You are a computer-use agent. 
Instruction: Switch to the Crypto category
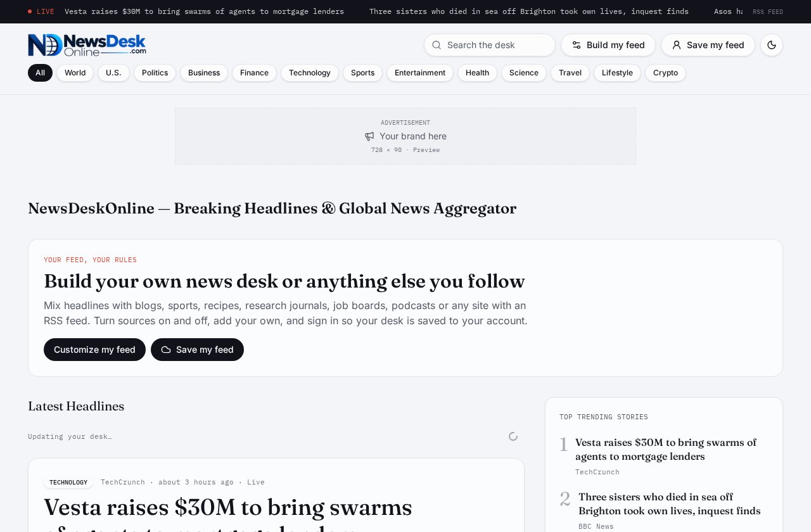pos(665,73)
